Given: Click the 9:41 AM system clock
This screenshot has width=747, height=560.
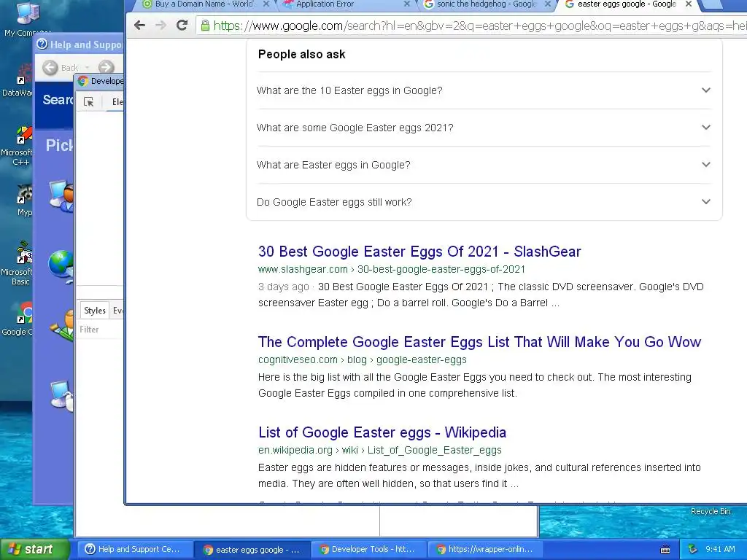Looking at the screenshot, I should pyautogui.click(x=720, y=550).
